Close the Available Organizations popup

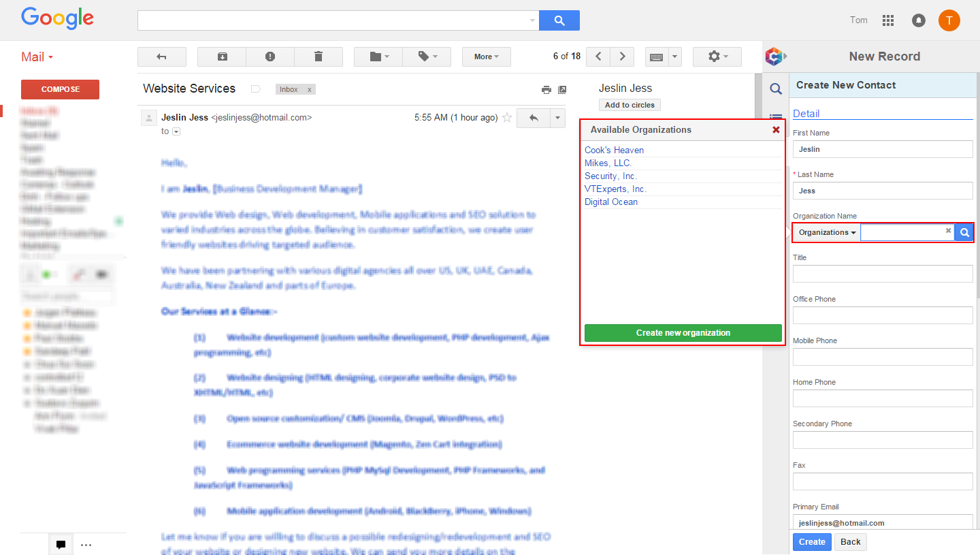point(776,129)
